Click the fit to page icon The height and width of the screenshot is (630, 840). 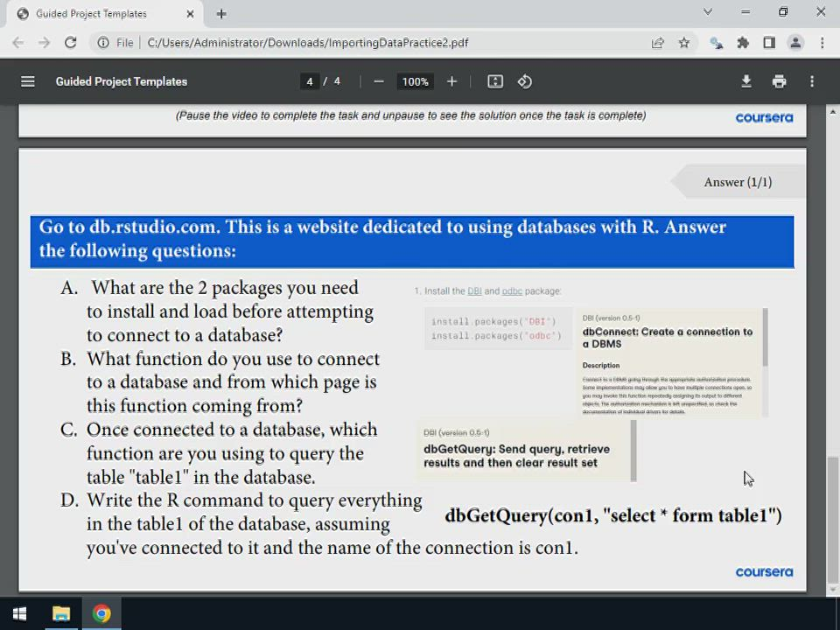click(x=495, y=81)
